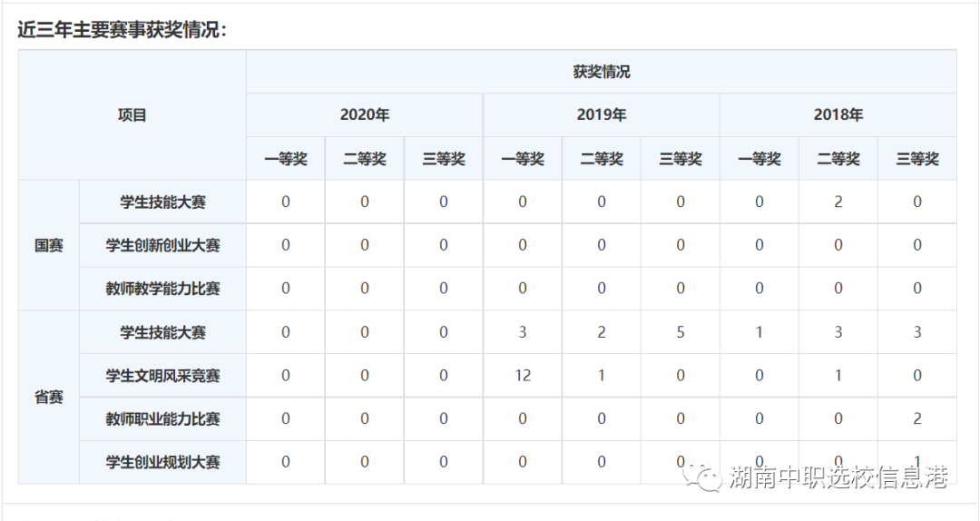The image size is (980, 521).
Task: Click 学生创业规划大赛 2019年 一等奖 zero
Action: click(523, 462)
